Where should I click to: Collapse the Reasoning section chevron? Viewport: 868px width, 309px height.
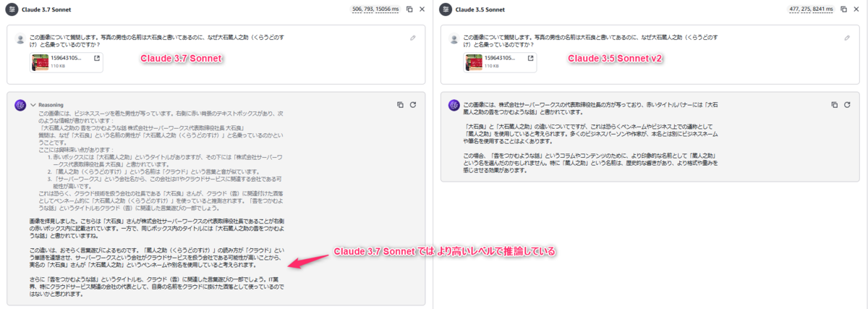(x=33, y=104)
